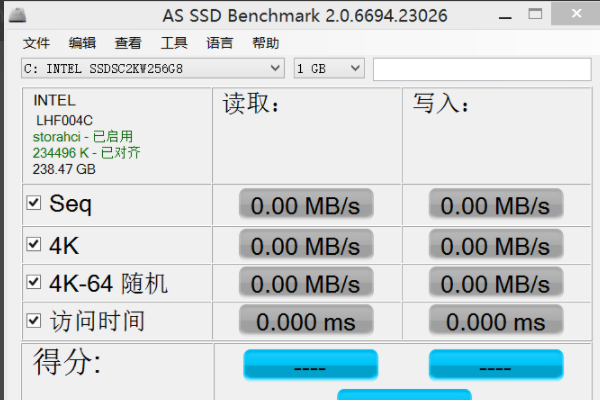600x400 pixels.
Task: Click the 访问时间 read 0.000 ms value
Action: tap(306, 321)
